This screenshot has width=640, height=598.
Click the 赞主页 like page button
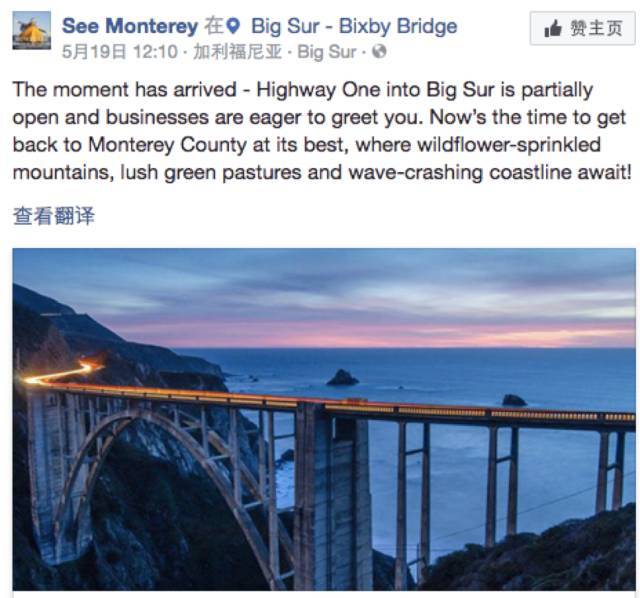[x=582, y=28]
